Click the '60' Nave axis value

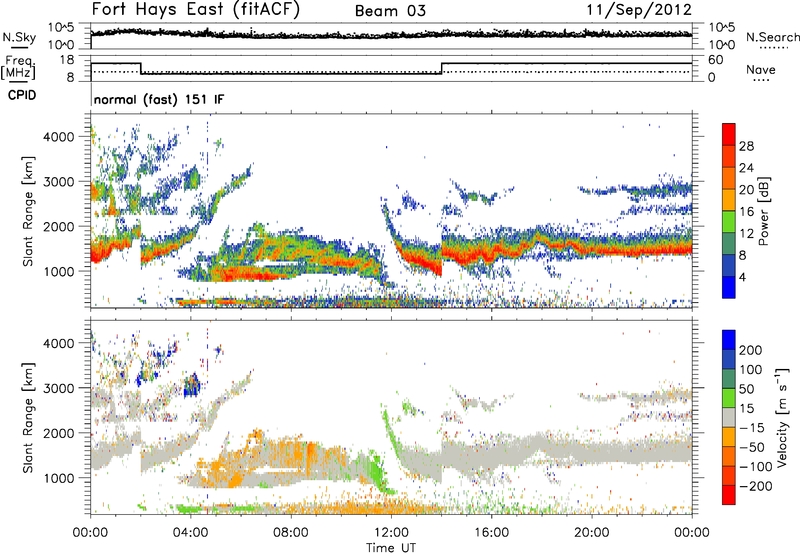[715, 60]
